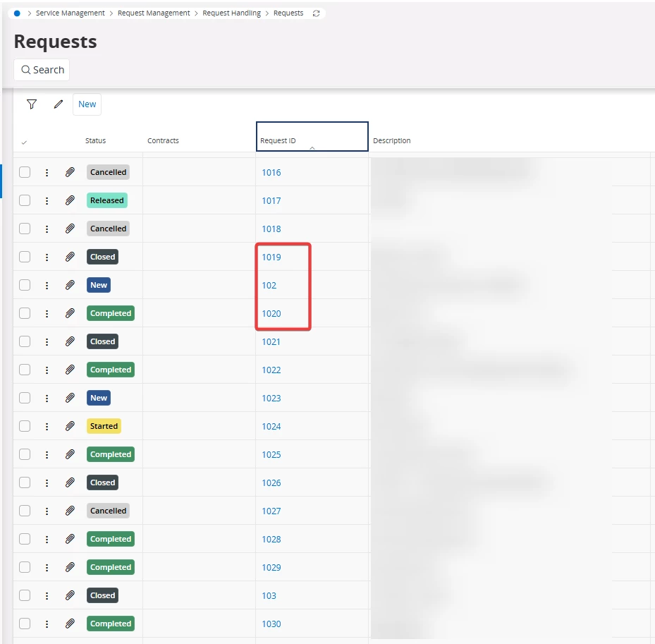Open attachments for request 1026

point(70,482)
